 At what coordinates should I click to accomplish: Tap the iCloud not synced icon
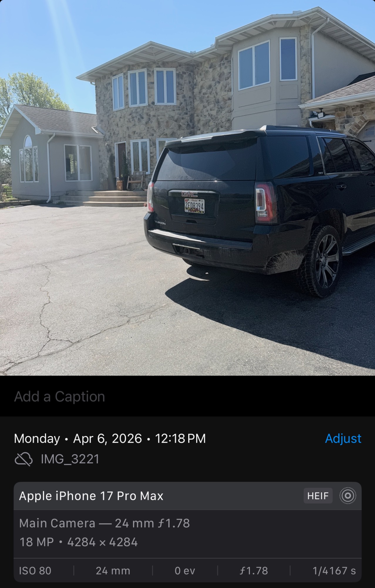(x=23, y=459)
